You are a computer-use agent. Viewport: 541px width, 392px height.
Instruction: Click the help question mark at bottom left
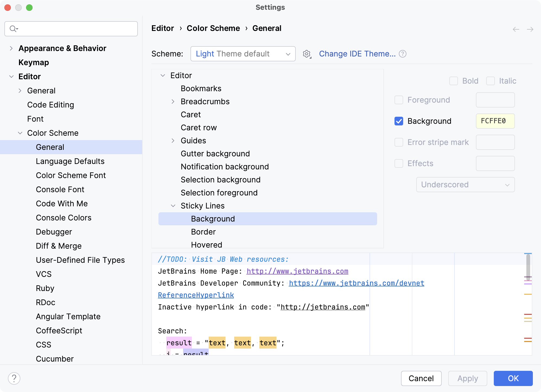pyautogui.click(x=14, y=378)
